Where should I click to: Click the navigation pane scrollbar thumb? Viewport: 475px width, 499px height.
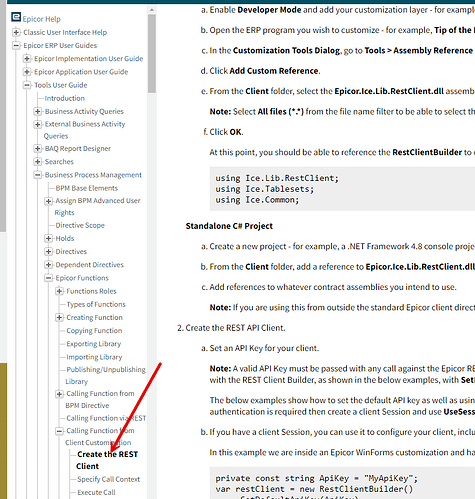point(152,53)
